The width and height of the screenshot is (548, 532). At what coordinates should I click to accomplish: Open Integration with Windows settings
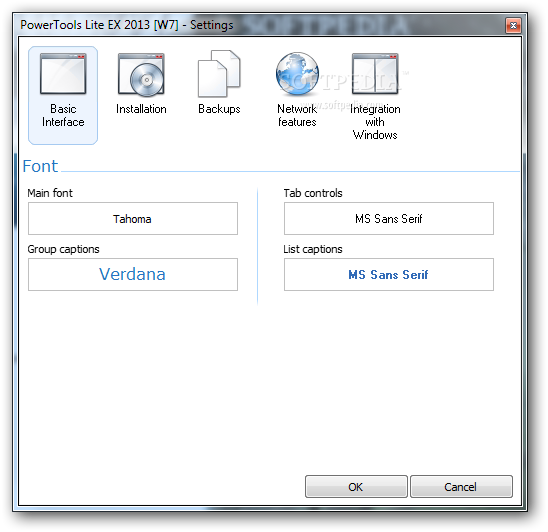[375, 96]
